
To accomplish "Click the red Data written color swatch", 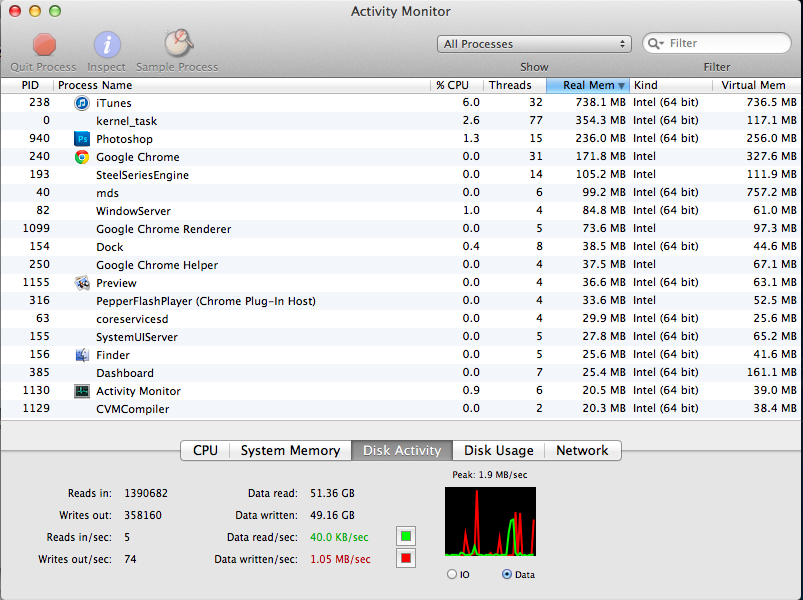I will (406, 558).
